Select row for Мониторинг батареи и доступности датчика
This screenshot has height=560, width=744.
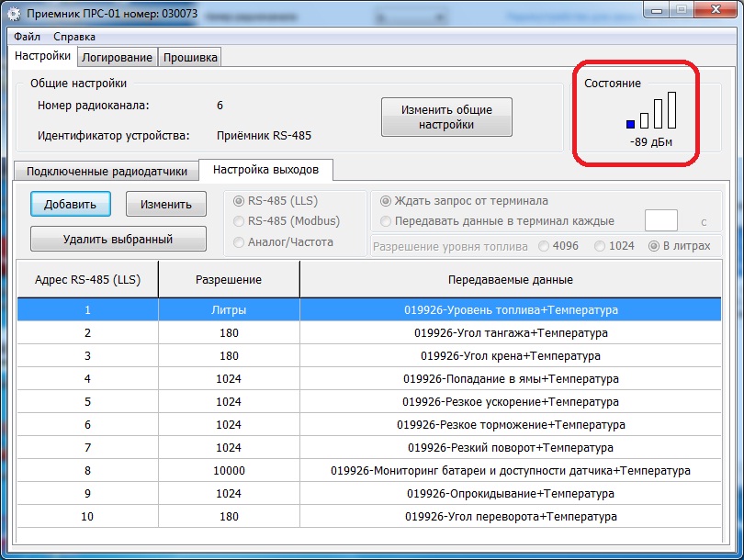tap(368, 471)
